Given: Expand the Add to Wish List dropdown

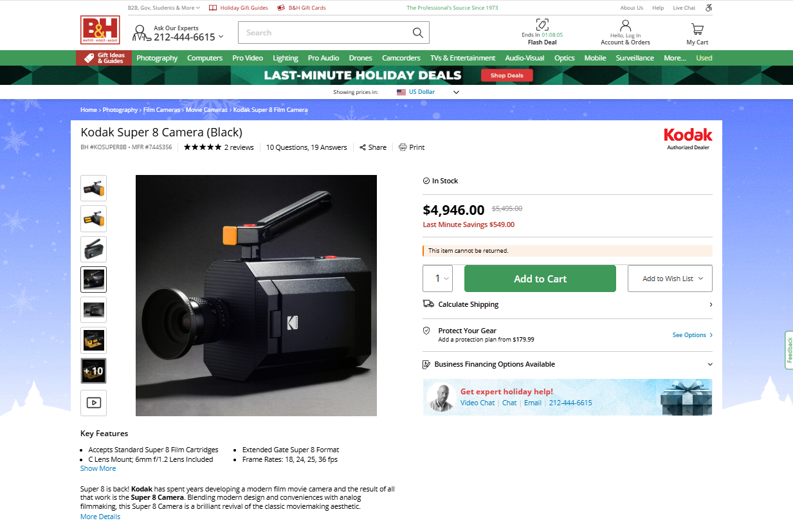Looking at the screenshot, I should [670, 279].
